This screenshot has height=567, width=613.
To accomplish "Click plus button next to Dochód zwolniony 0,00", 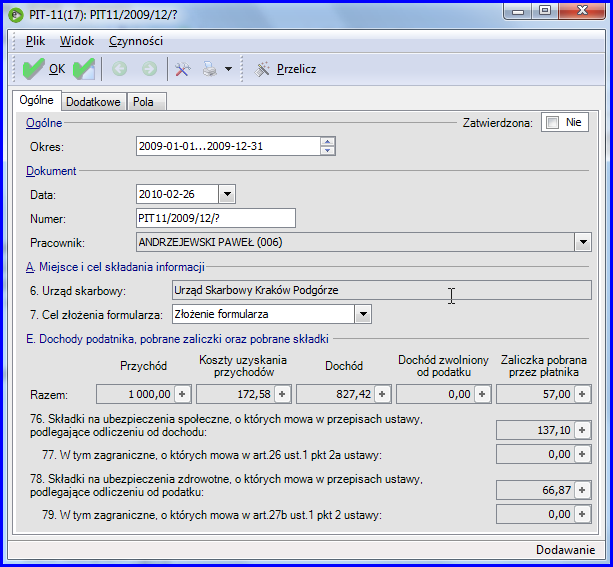I will point(482,394).
